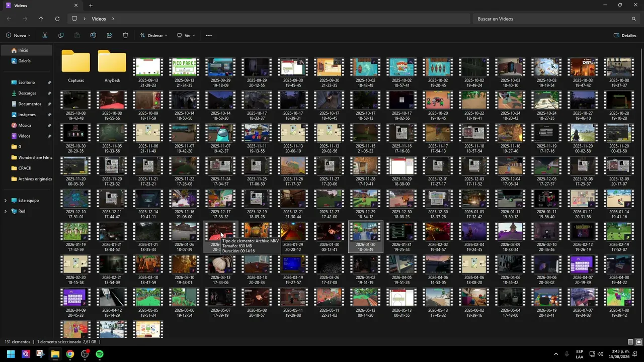The image size is (644, 362).
Task: Expand the Red network tree node
Action: tap(6, 211)
